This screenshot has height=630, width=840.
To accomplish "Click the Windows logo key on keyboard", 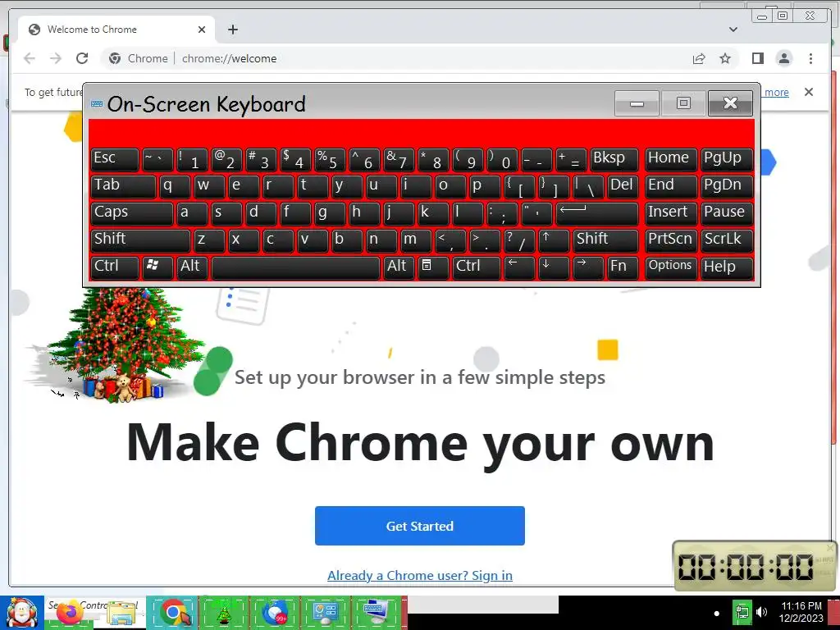I will click(x=157, y=267).
